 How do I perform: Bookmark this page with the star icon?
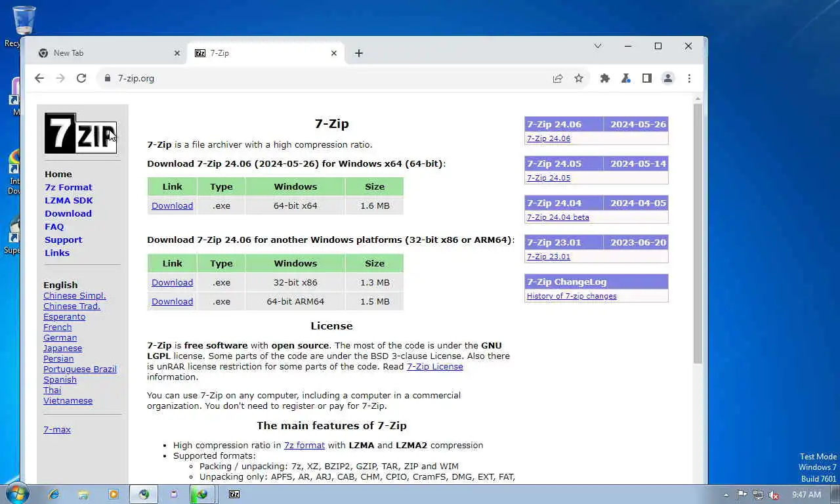coord(579,78)
